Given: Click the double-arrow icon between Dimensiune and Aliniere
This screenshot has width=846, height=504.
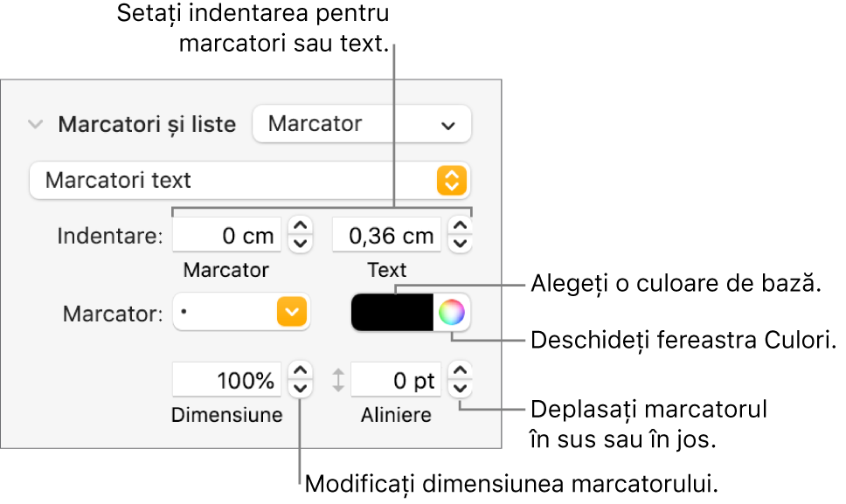Looking at the screenshot, I should (x=336, y=379).
